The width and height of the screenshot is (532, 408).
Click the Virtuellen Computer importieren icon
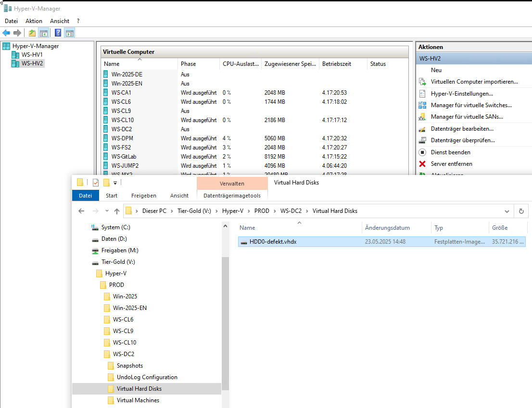[422, 82]
